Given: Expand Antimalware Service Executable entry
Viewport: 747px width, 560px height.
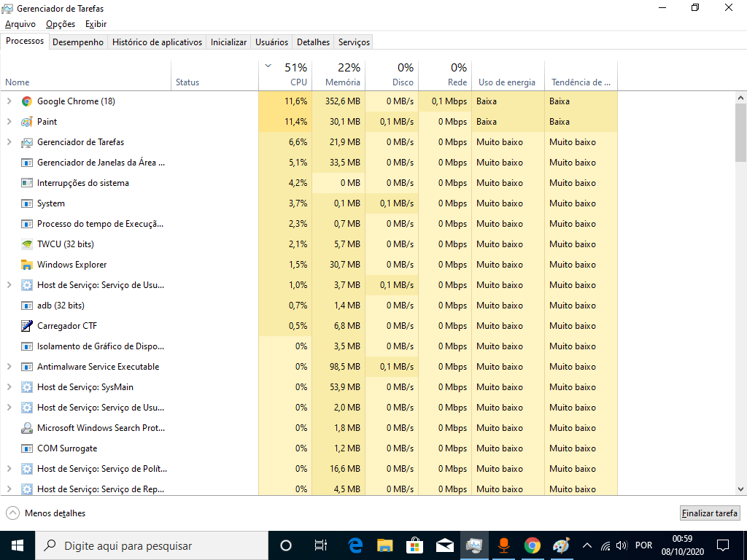Looking at the screenshot, I should pos(9,367).
